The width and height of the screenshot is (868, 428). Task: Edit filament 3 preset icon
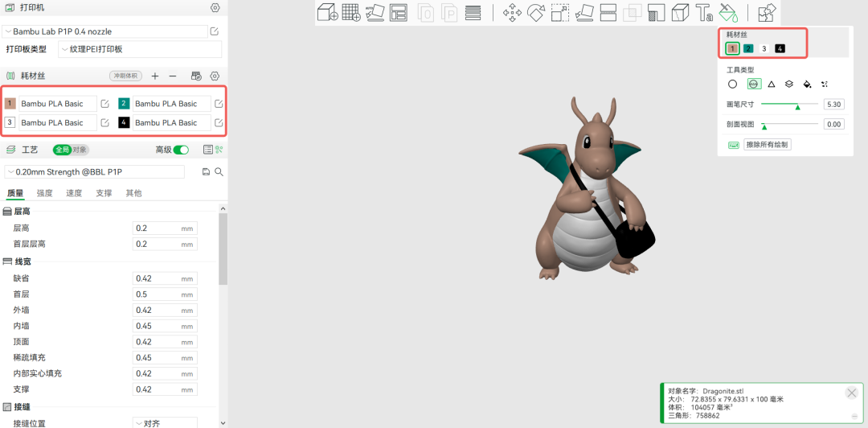coord(104,122)
